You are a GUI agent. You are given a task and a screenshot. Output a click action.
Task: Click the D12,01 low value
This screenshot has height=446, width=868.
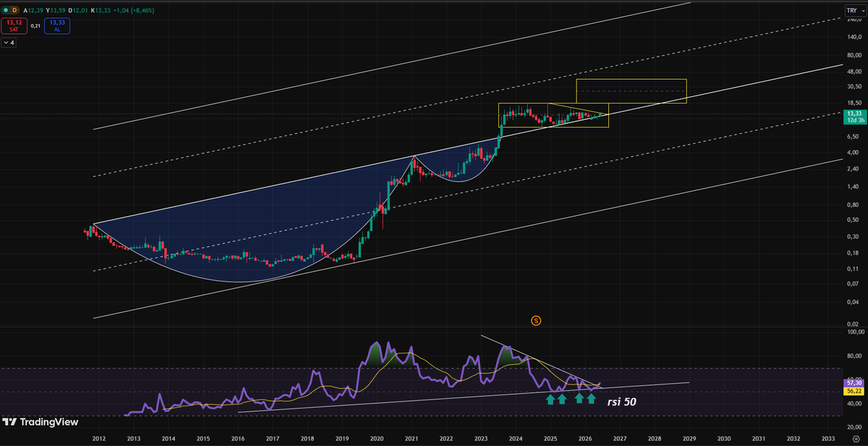77,11
